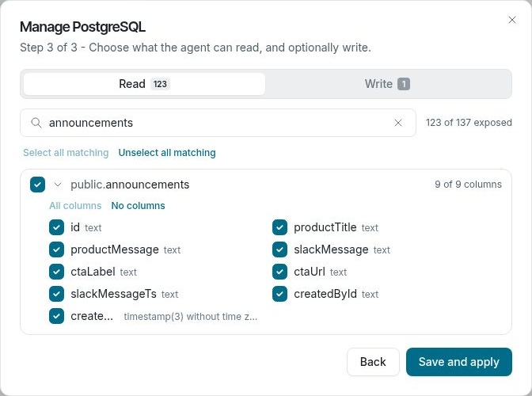Click Select all matching link

click(66, 153)
